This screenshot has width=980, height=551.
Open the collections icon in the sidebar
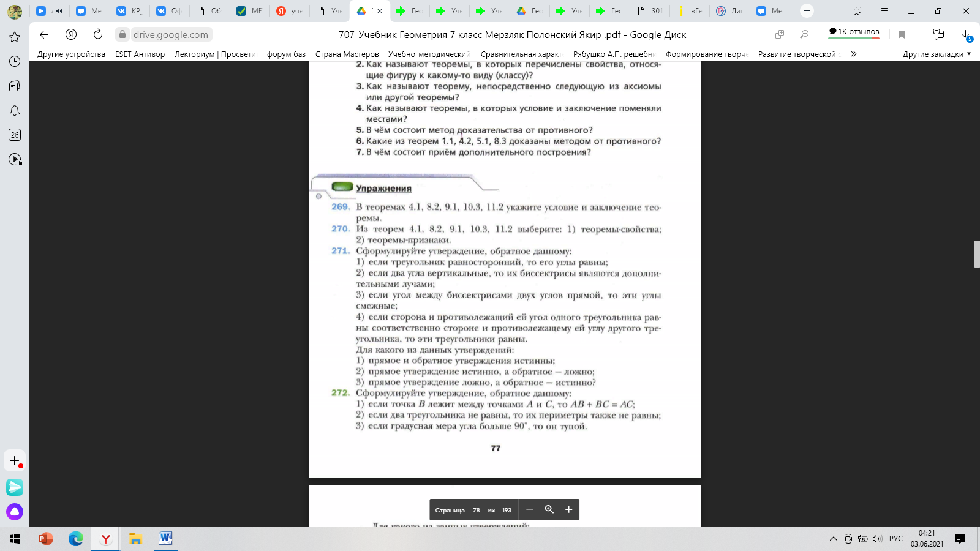[15, 86]
